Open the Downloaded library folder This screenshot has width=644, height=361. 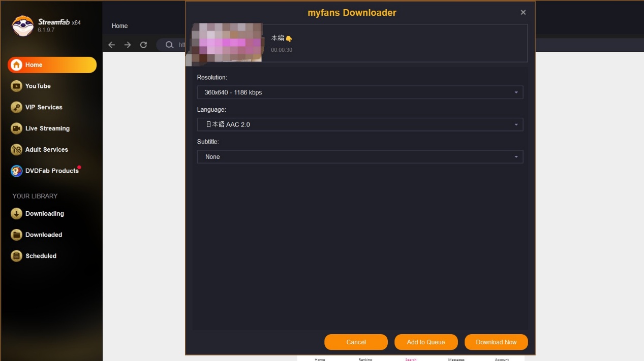pyautogui.click(x=37, y=235)
